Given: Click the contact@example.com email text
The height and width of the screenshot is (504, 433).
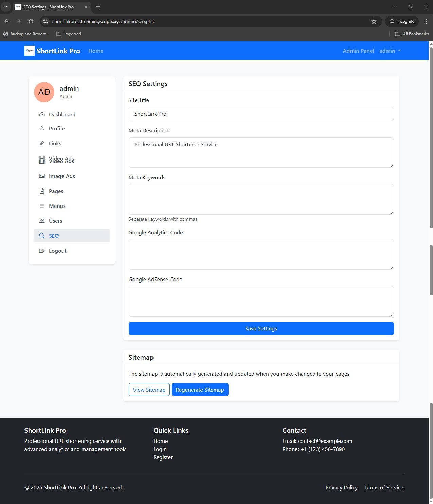Looking at the screenshot, I should 325,441.
